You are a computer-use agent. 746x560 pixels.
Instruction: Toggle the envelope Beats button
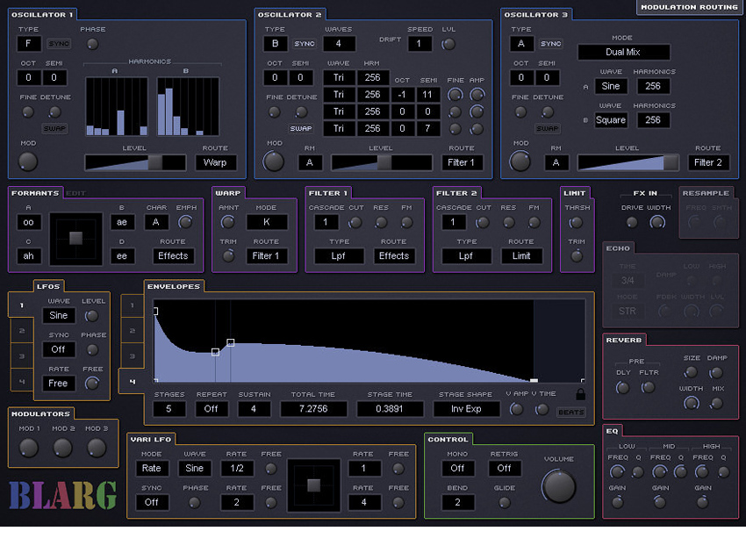tap(571, 412)
